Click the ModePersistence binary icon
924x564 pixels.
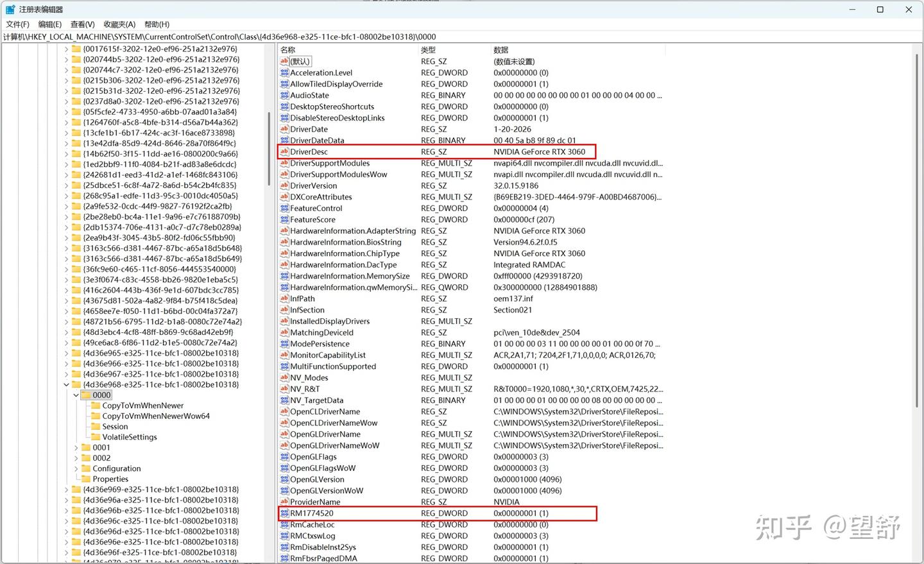point(284,344)
